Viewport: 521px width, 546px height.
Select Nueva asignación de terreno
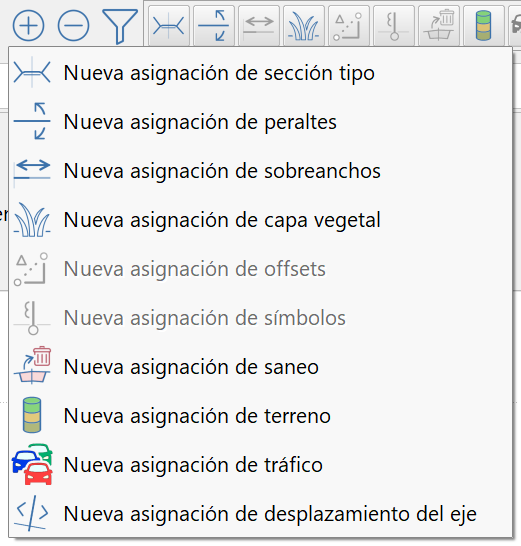[x=260, y=416]
